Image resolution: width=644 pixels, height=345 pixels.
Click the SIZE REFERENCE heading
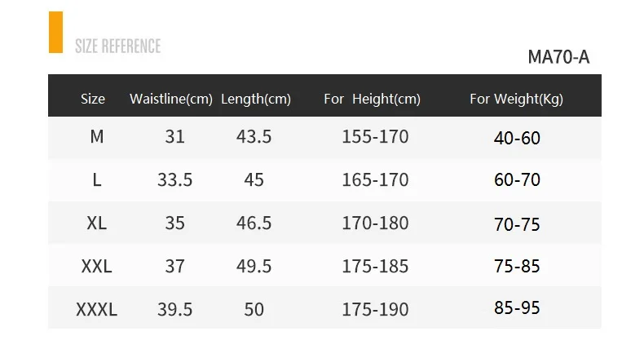coord(117,46)
